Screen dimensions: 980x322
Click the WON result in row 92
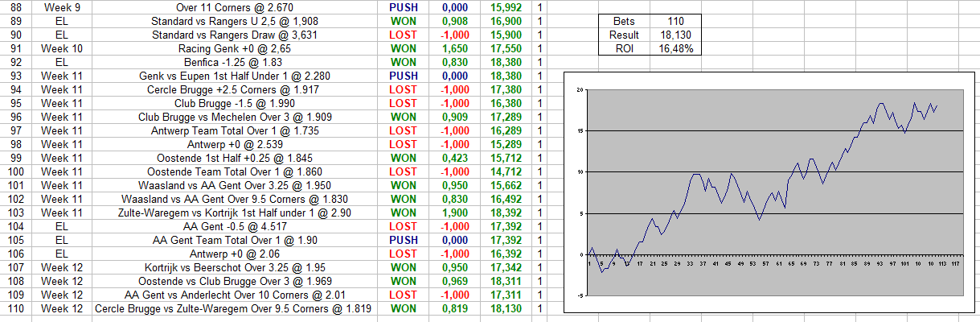[403, 62]
